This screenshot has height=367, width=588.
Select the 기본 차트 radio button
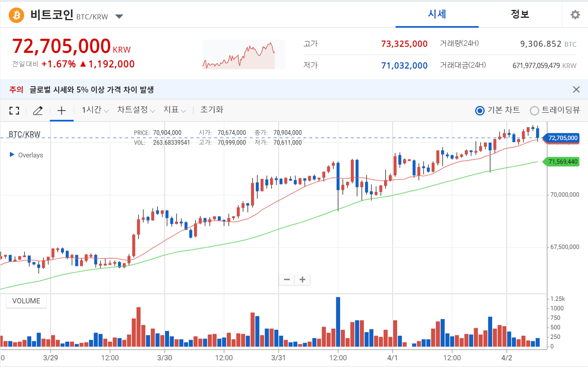click(x=480, y=111)
